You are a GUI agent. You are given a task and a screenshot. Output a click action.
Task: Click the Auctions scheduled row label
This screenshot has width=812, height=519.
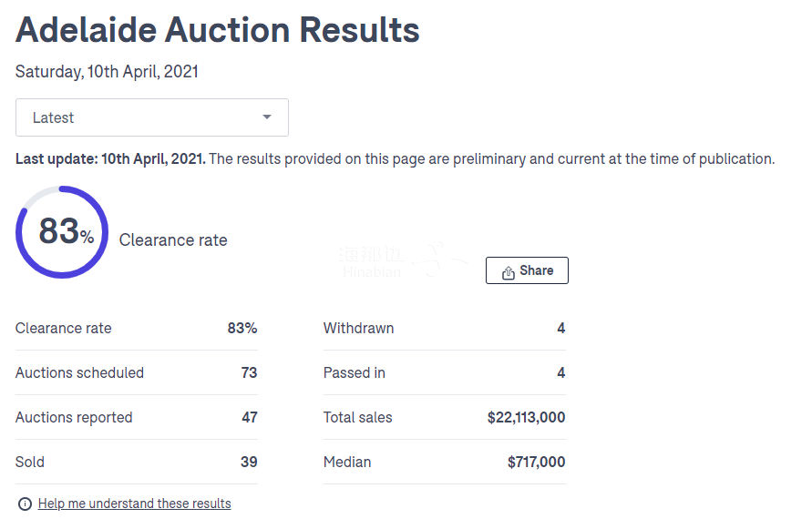click(x=79, y=372)
